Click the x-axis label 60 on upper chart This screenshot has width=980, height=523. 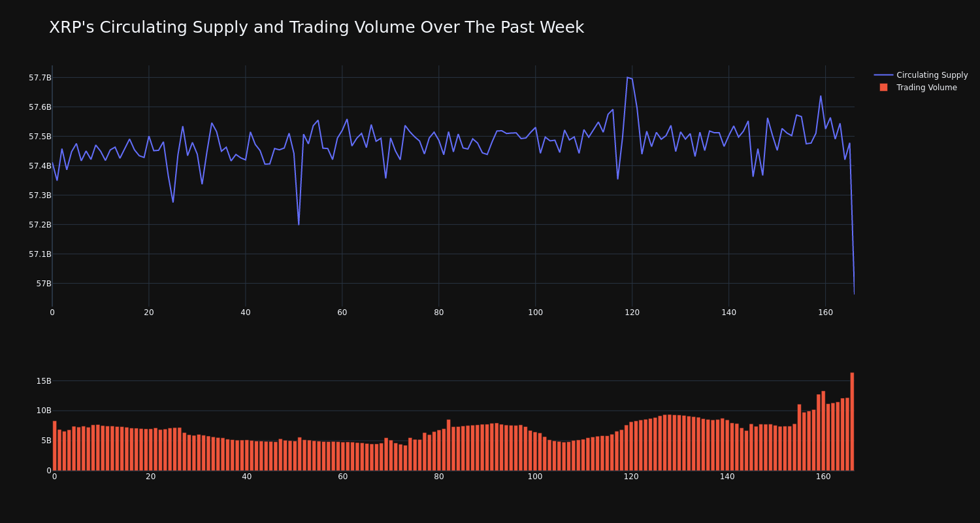point(342,312)
